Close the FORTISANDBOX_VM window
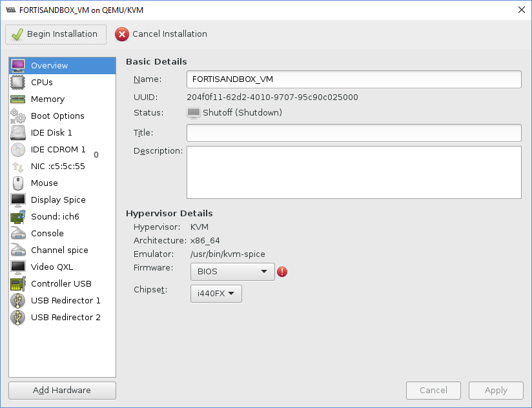The image size is (532, 408). pyautogui.click(x=522, y=10)
